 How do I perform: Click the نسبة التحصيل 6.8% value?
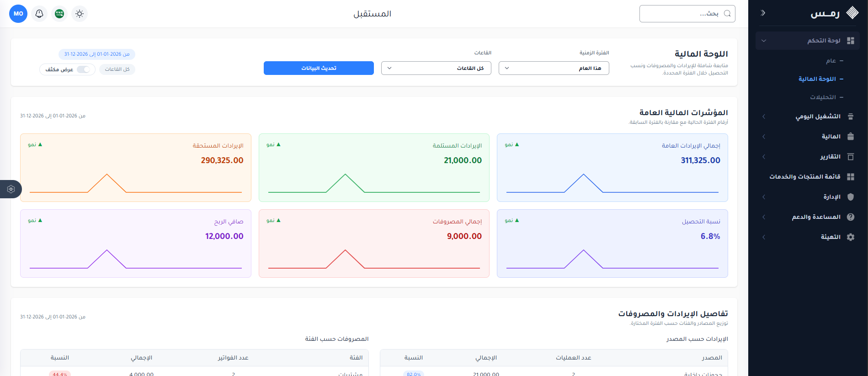click(x=710, y=236)
